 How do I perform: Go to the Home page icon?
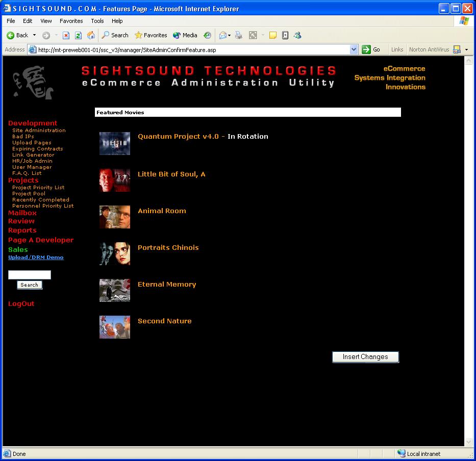tap(91, 36)
